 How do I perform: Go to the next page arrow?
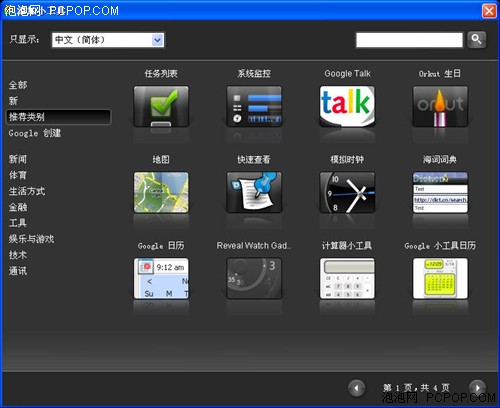click(477, 388)
